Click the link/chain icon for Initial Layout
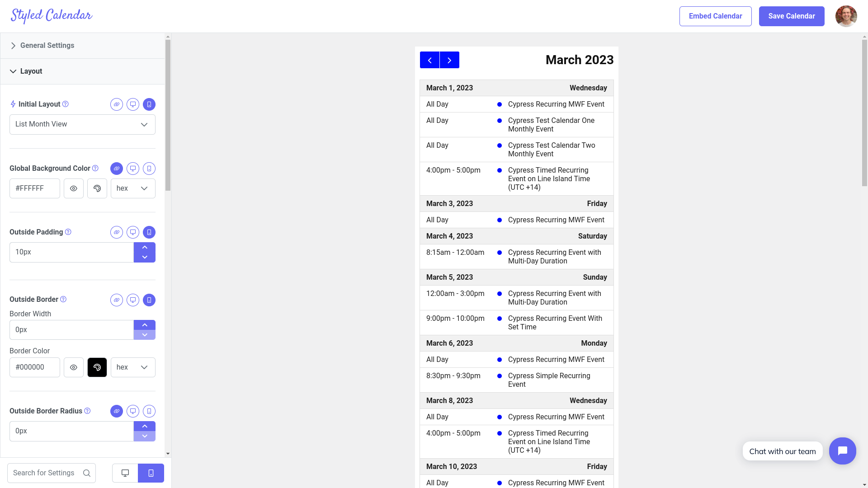The width and height of the screenshot is (868, 488). click(x=116, y=104)
